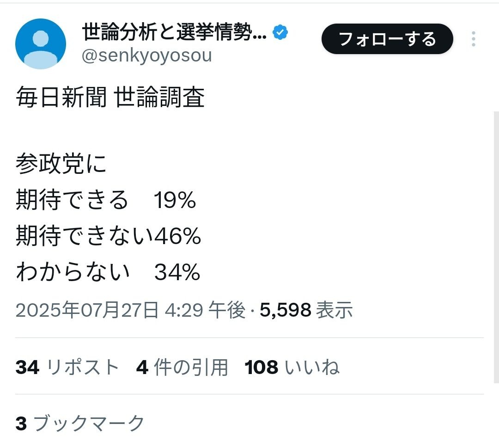The image size is (499, 448).
Task: Show the 34 リポスト list
Action: (x=67, y=368)
